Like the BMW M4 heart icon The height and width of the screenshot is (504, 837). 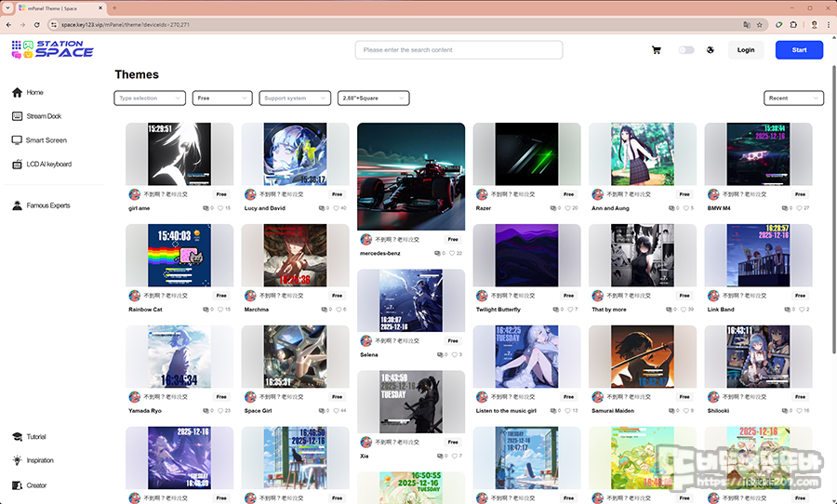(800, 208)
